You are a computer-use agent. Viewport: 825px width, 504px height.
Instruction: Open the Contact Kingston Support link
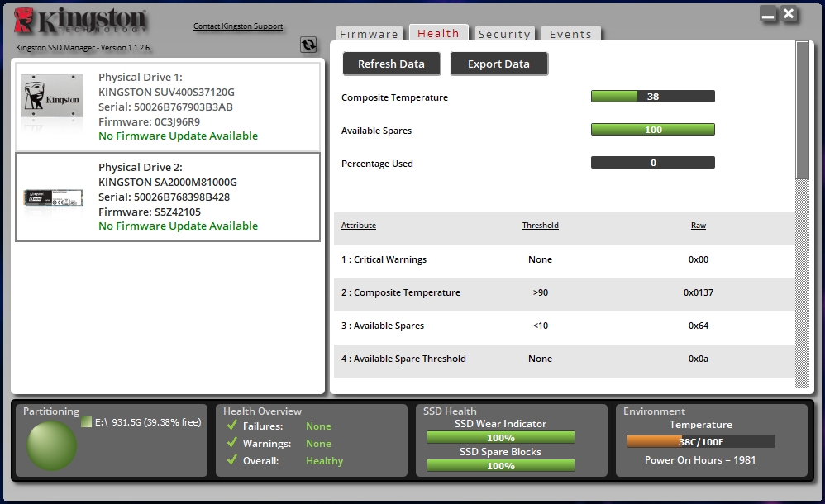[238, 26]
